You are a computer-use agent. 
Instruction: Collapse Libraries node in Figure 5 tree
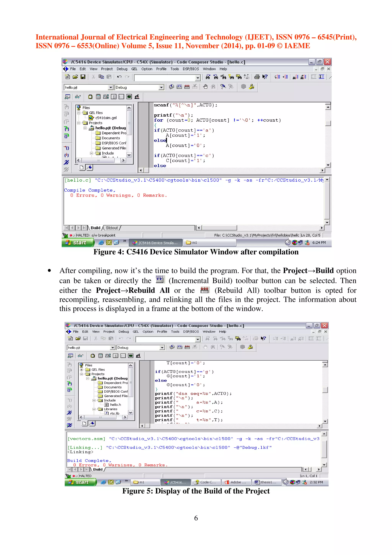tap(94, 409)
